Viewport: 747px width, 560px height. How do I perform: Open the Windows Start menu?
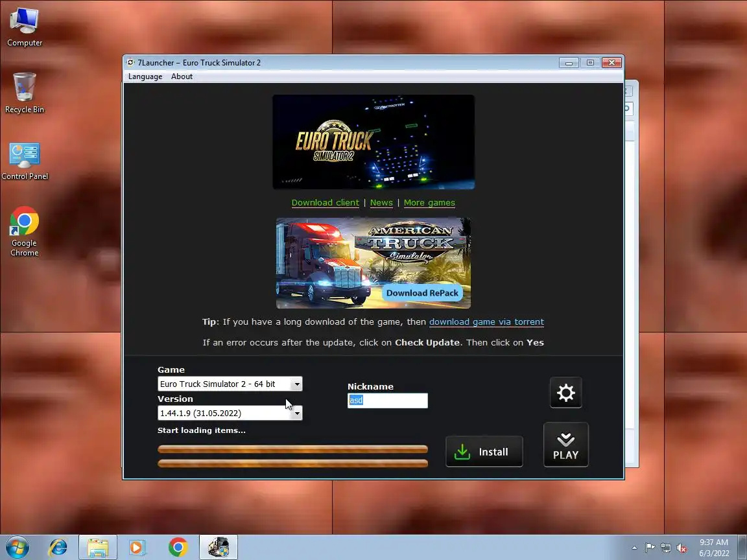coord(18,547)
